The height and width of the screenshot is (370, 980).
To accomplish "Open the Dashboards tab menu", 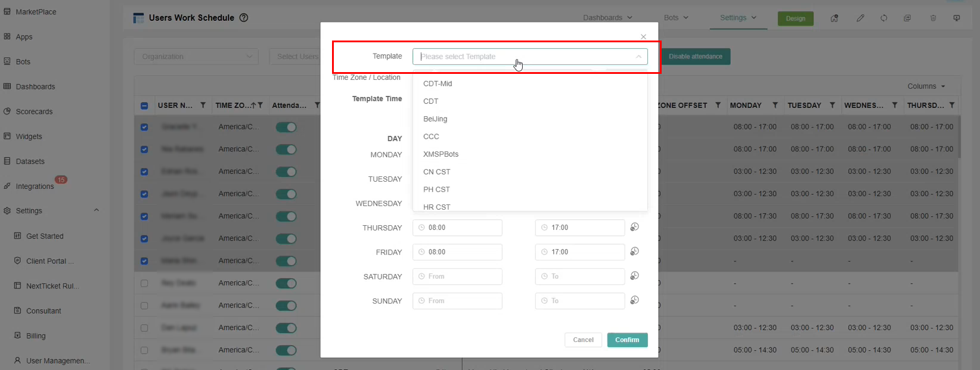I will 607,18.
